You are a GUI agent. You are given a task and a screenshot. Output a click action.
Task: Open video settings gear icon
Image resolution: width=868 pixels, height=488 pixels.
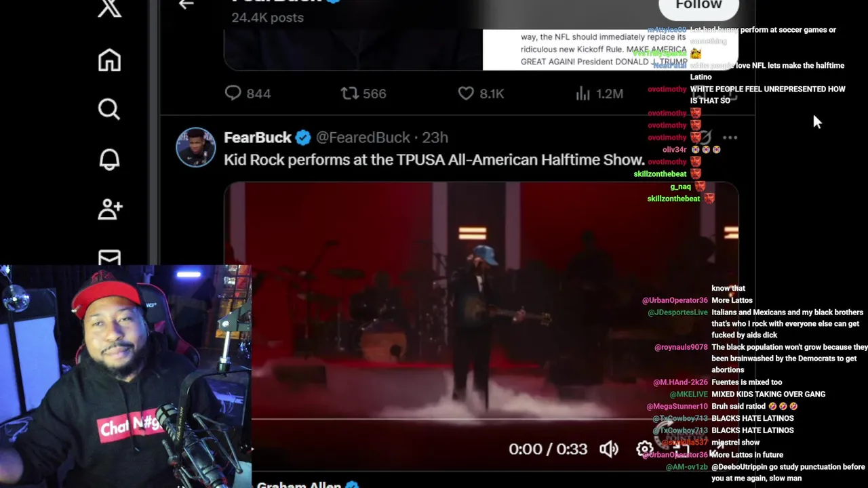(645, 449)
